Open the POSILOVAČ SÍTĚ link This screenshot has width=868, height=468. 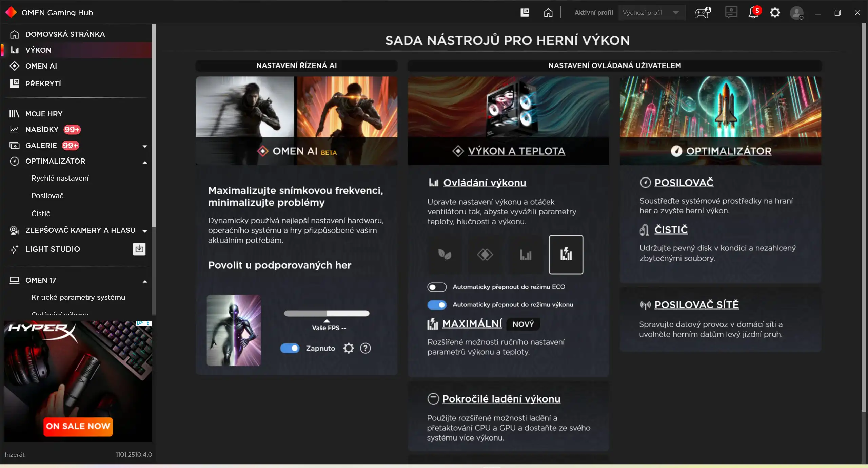click(x=696, y=305)
